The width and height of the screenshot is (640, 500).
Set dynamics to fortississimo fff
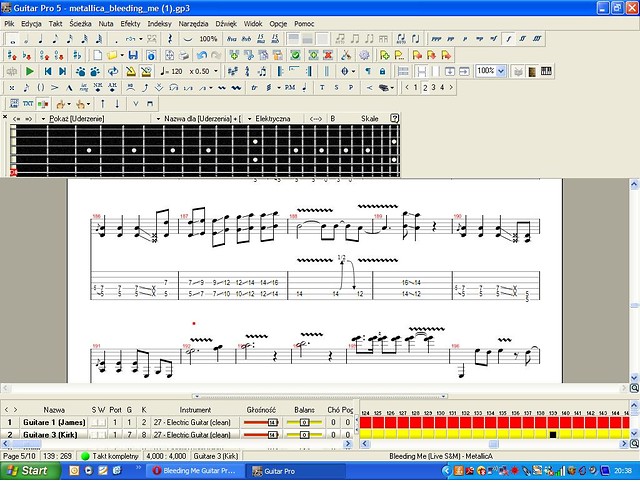tap(537, 39)
